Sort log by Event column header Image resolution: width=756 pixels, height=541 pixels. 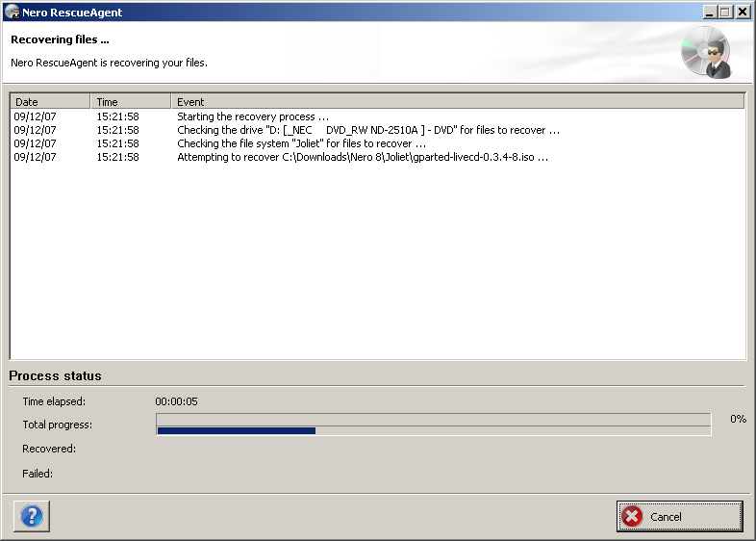click(x=458, y=102)
